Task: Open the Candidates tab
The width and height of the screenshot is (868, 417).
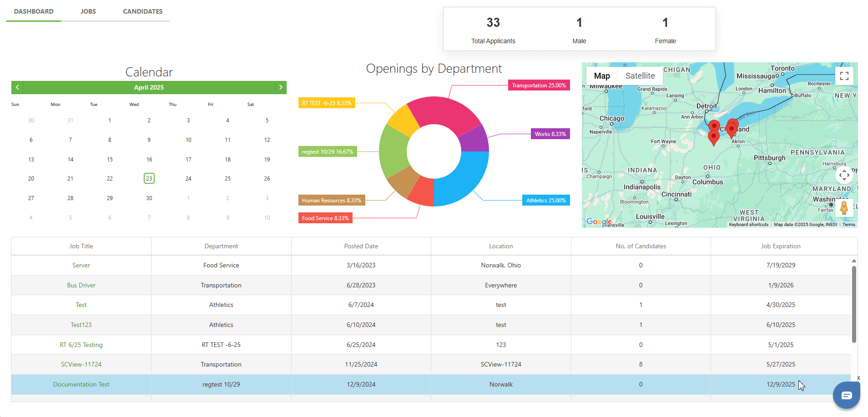Action: coord(143,11)
